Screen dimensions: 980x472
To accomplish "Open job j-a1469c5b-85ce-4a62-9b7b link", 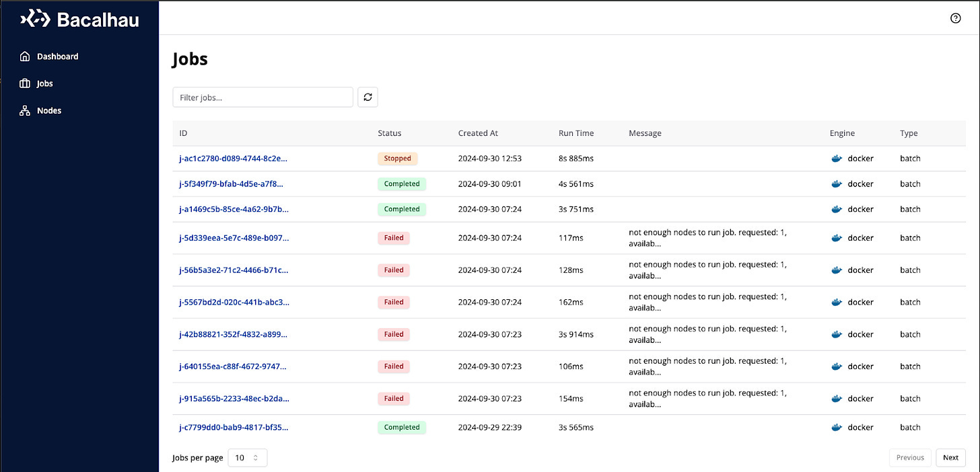I will click(234, 209).
